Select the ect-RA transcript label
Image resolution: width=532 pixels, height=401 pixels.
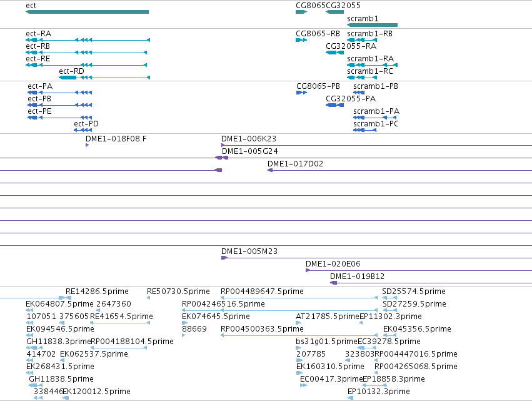click(x=39, y=34)
